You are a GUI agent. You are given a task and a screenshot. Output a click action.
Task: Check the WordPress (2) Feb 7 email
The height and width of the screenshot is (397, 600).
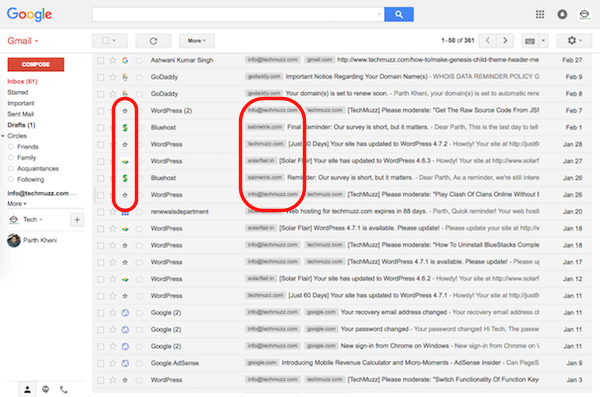click(101, 111)
